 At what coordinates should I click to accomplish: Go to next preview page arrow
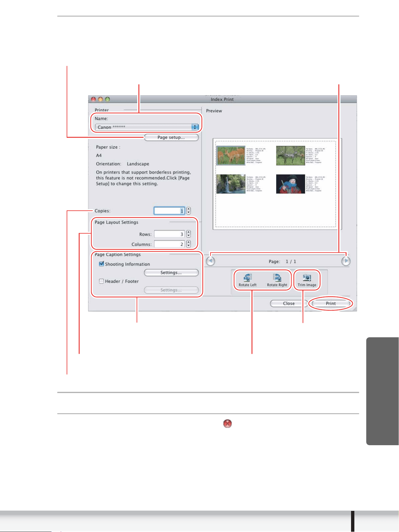[346, 261]
